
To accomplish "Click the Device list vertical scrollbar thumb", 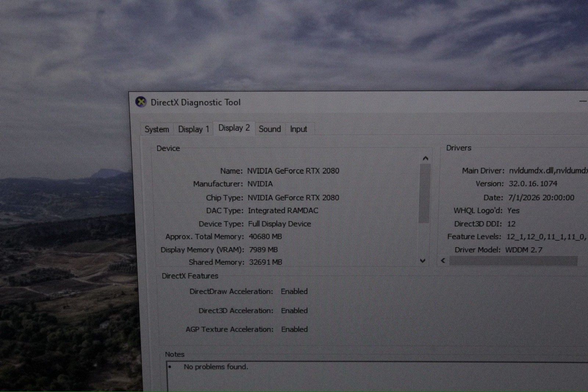I will [424, 193].
